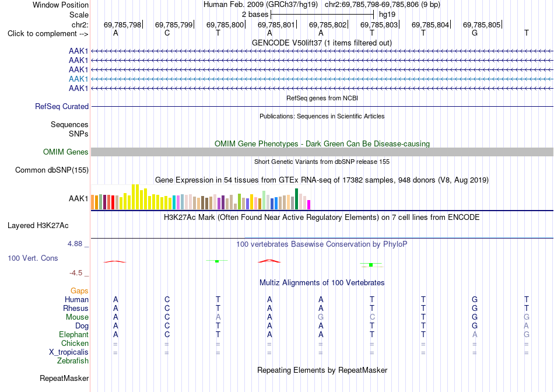Click position label 69,785,801
Viewport: 554px width, 392px height.
click(x=276, y=24)
